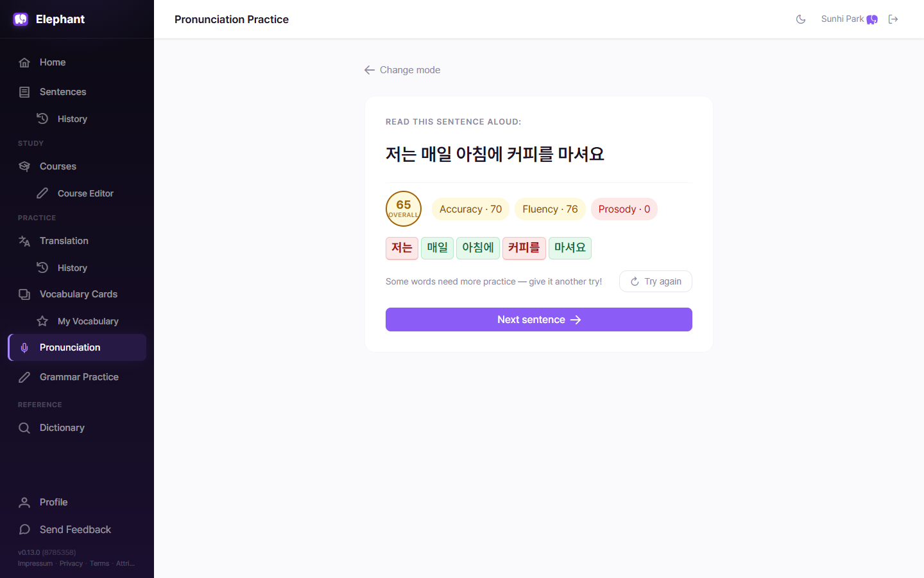Click the Try again button
This screenshot has width=924, height=578.
tap(655, 281)
